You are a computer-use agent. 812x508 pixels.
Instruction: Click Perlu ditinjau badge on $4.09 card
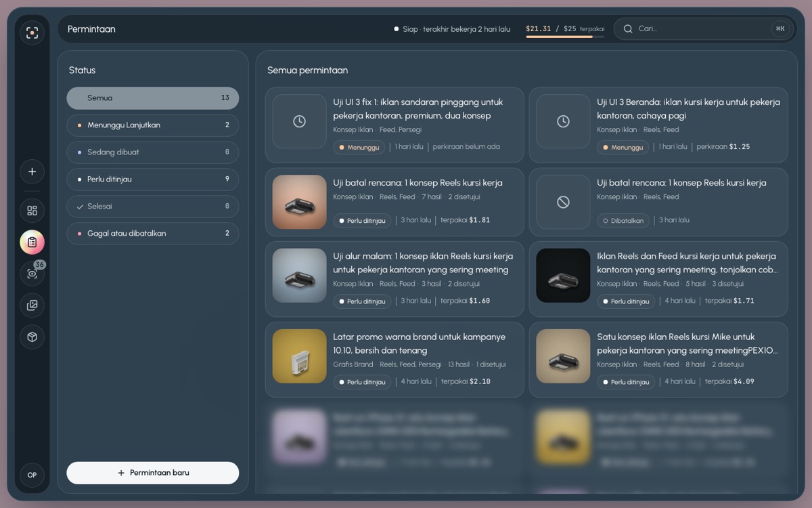(626, 382)
